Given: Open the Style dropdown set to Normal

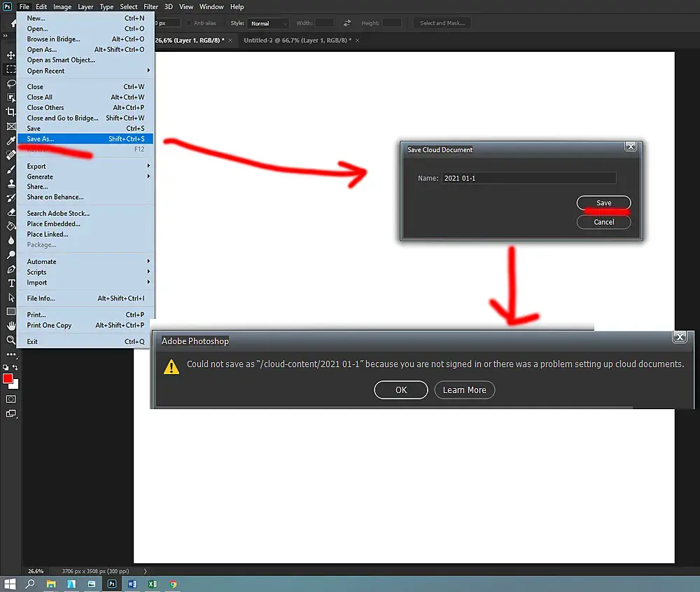Looking at the screenshot, I should coord(268,23).
